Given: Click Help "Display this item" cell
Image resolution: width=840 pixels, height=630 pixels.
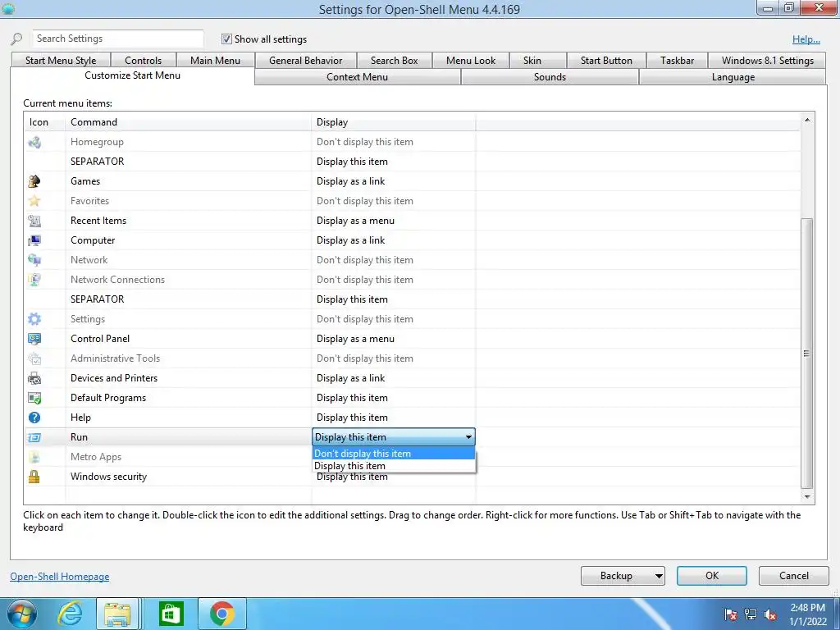Looking at the screenshot, I should (x=393, y=418).
